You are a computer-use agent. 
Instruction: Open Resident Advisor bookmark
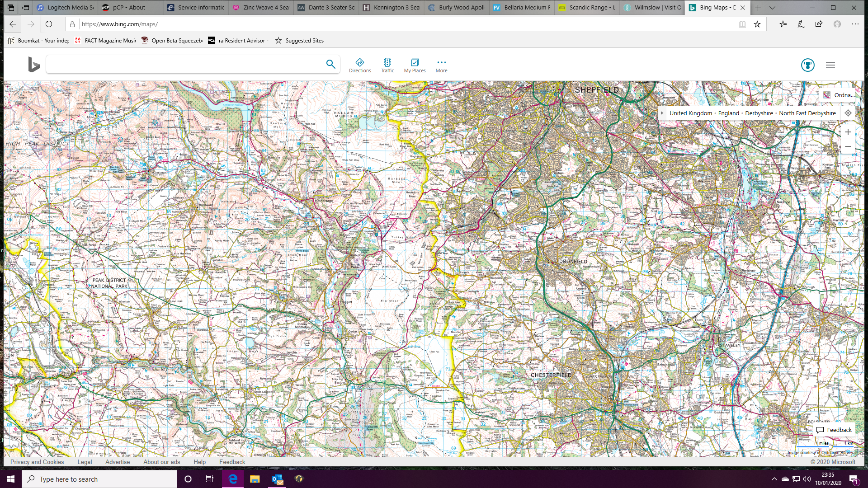(x=238, y=41)
